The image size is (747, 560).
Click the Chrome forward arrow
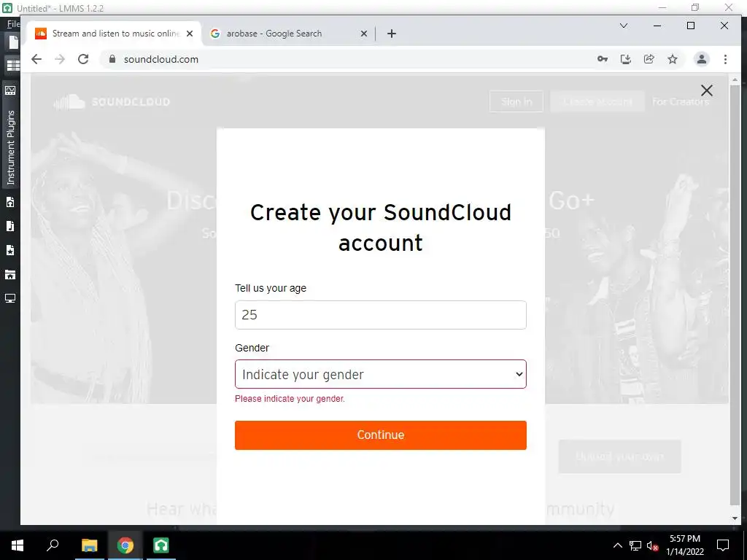pyautogui.click(x=60, y=59)
